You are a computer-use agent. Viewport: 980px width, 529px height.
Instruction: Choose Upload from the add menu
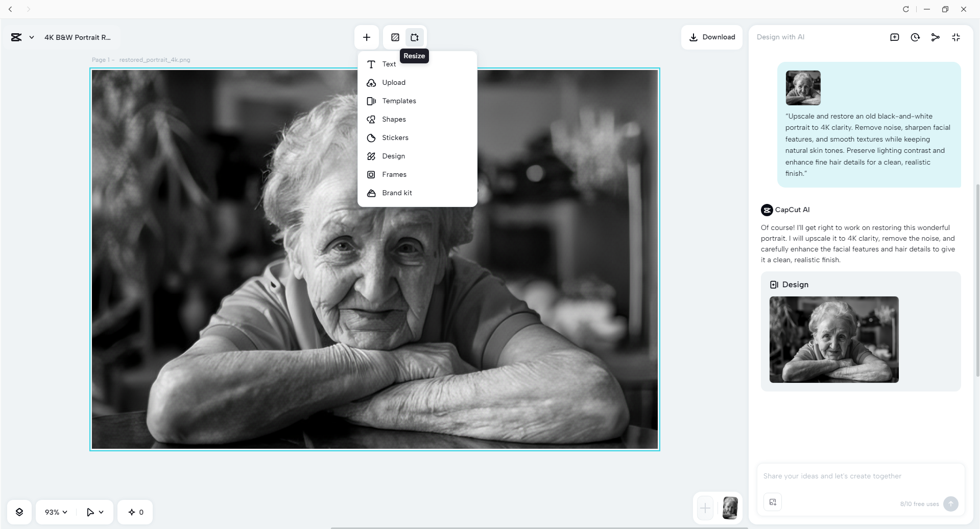point(417,82)
